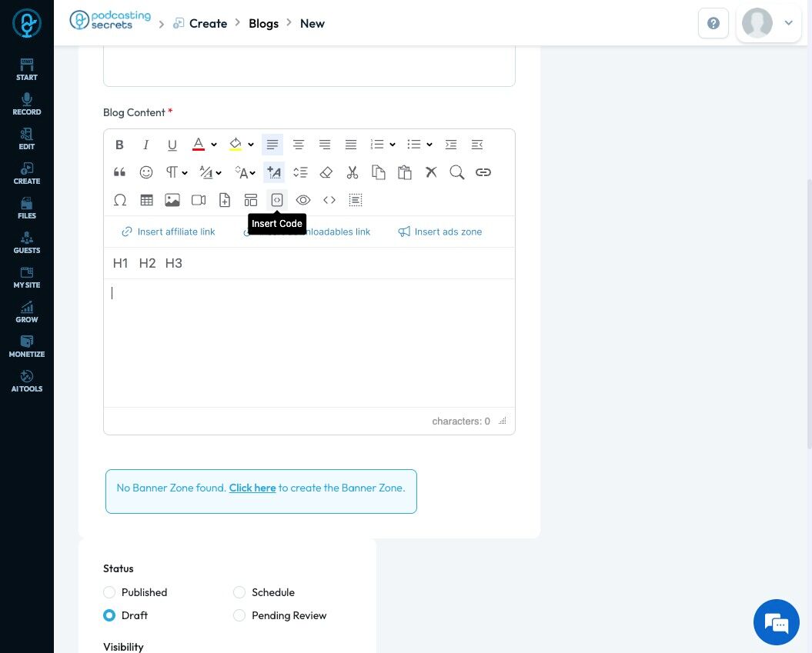Select Published status
Viewport: 812px width, 653px height.
point(109,592)
